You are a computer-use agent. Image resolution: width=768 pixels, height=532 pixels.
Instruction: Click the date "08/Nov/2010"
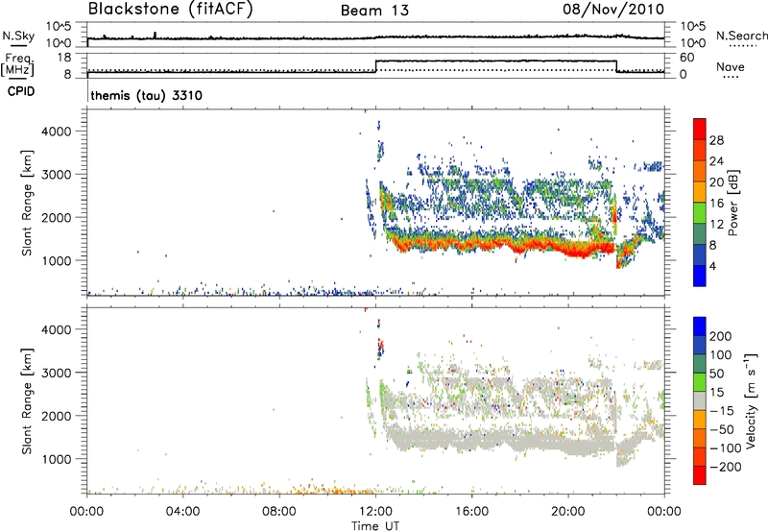[x=613, y=10]
